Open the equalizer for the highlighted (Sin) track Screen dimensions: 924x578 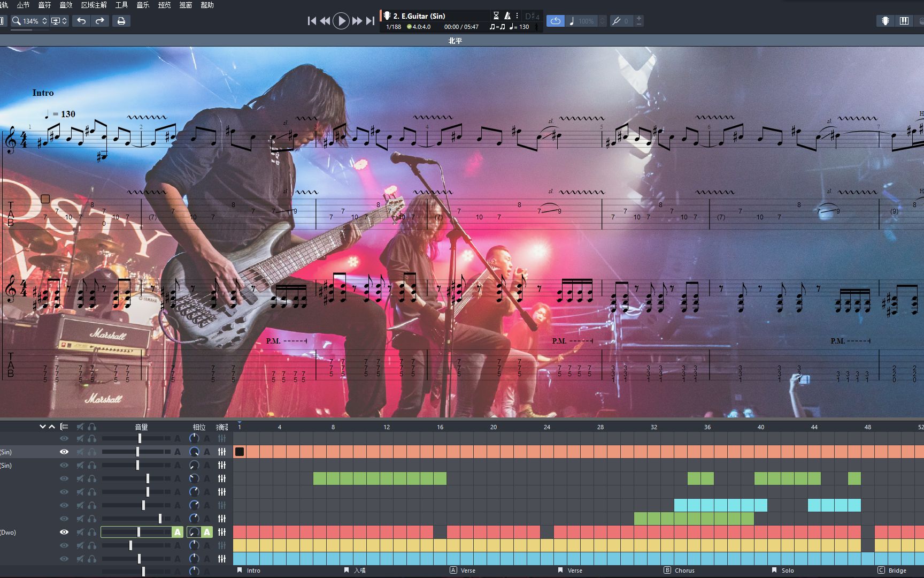click(222, 452)
